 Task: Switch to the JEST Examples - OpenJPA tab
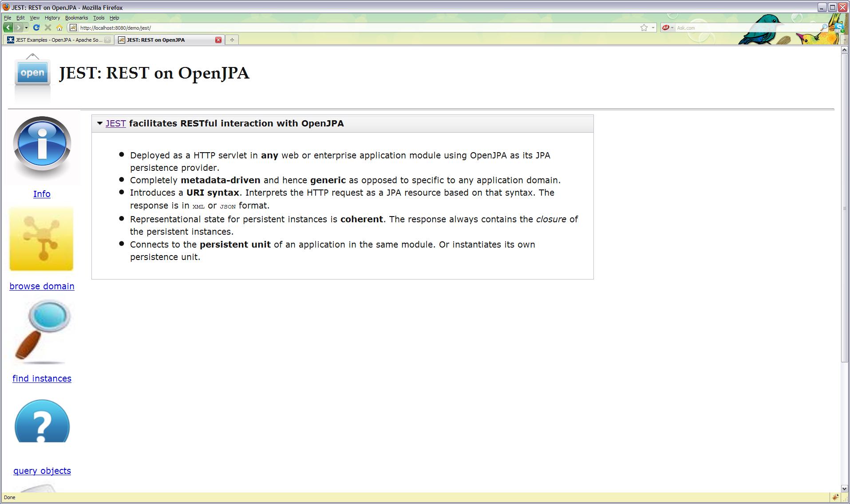[x=59, y=40]
